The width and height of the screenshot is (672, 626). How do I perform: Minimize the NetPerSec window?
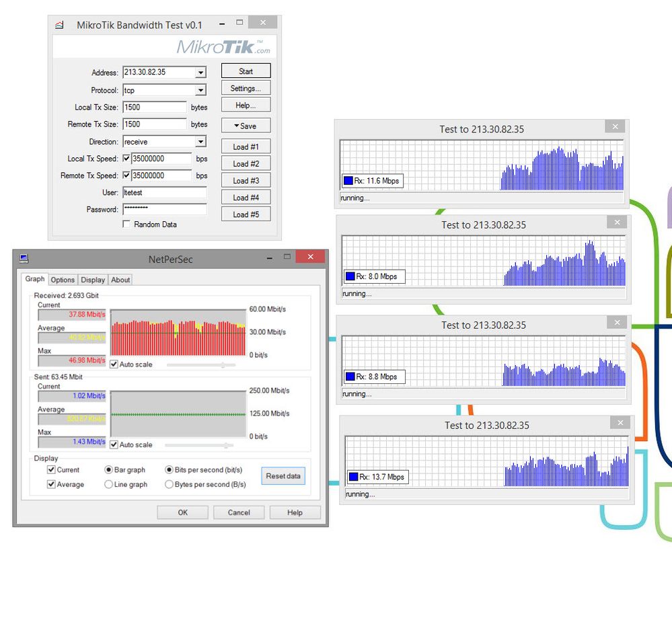click(269, 258)
